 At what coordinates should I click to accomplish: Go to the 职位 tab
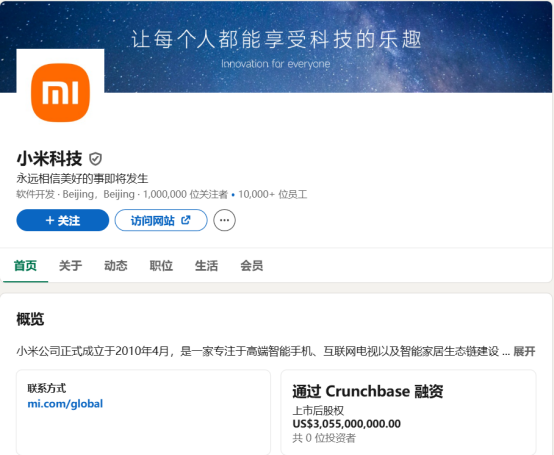pos(161,266)
